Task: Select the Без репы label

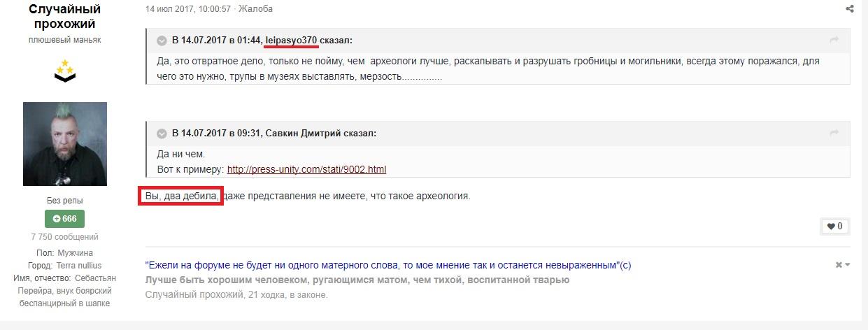Action: point(64,201)
